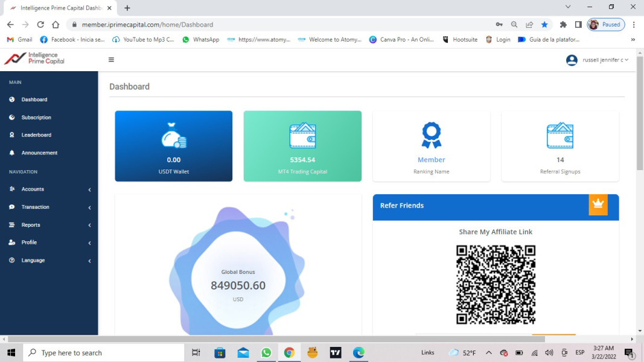Open the Subscription menu item

[x=36, y=118]
